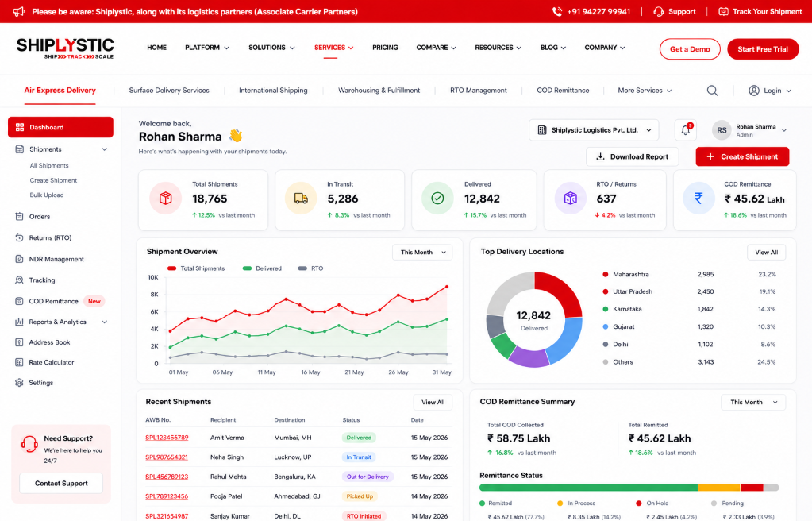Click the Support headset icon in top bar
The height and width of the screenshot is (521, 812).
[658, 11]
